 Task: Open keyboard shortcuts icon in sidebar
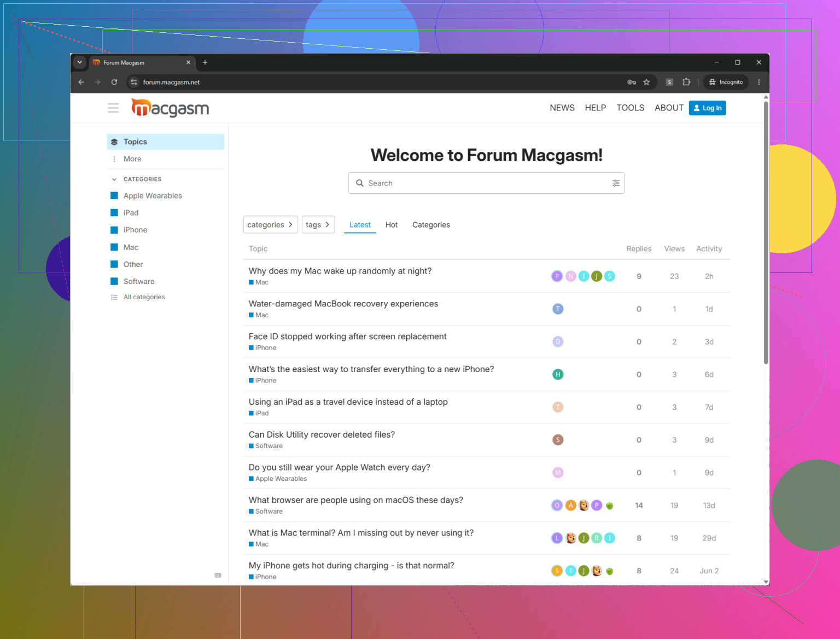coord(218,576)
